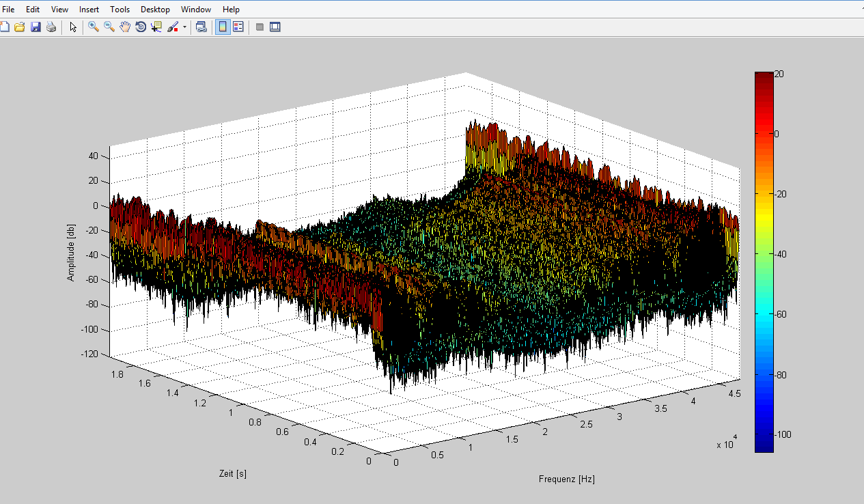Screen dimensions: 864x504
Task: Select the Edit Plot arrow tool
Action: [x=73, y=27]
